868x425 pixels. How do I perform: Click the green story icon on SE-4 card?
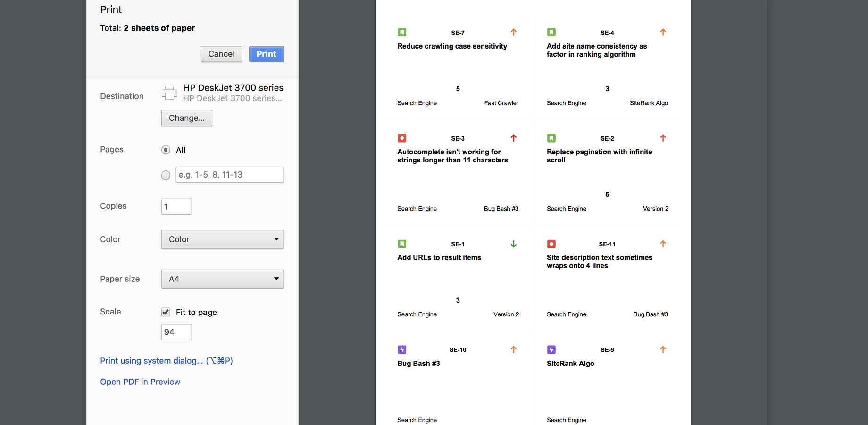click(551, 32)
